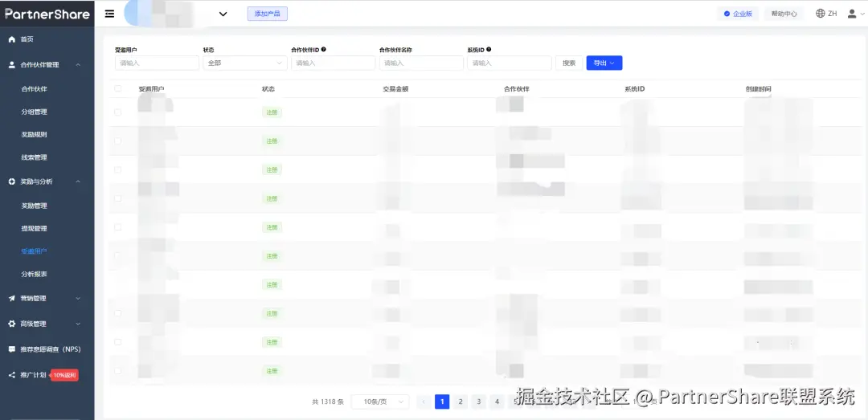868x420 pixels.
Task: Click the chat icon beside 推荐意愿调查 (NPS)
Action: pyautogui.click(x=11, y=349)
